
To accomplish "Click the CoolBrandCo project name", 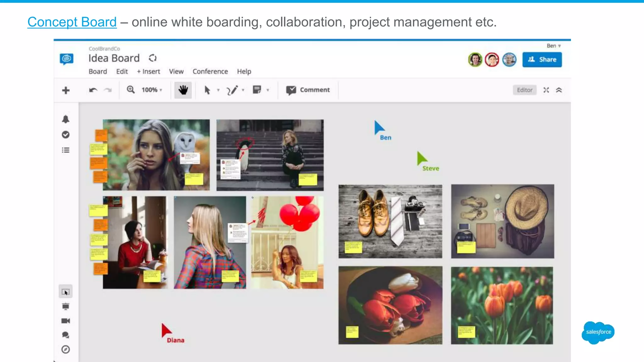I will [104, 49].
